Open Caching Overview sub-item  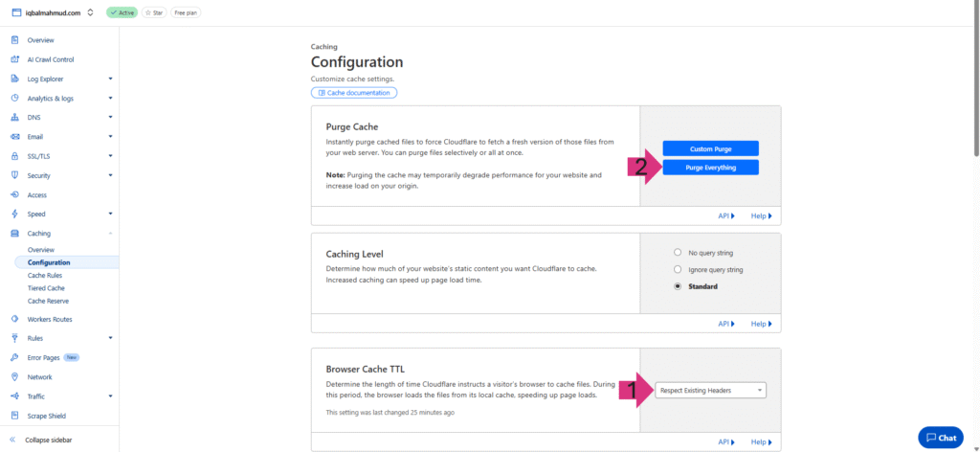(x=41, y=249)
